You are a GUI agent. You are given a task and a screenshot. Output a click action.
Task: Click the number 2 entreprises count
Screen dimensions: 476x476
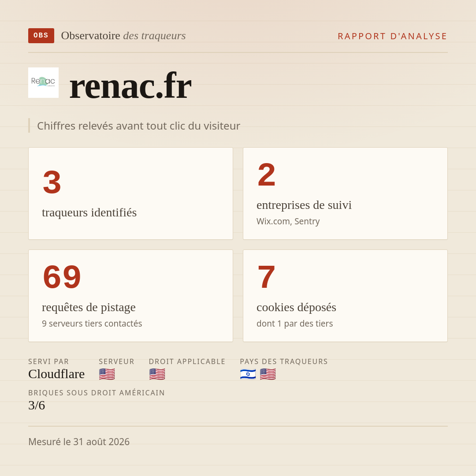(267, 175)
